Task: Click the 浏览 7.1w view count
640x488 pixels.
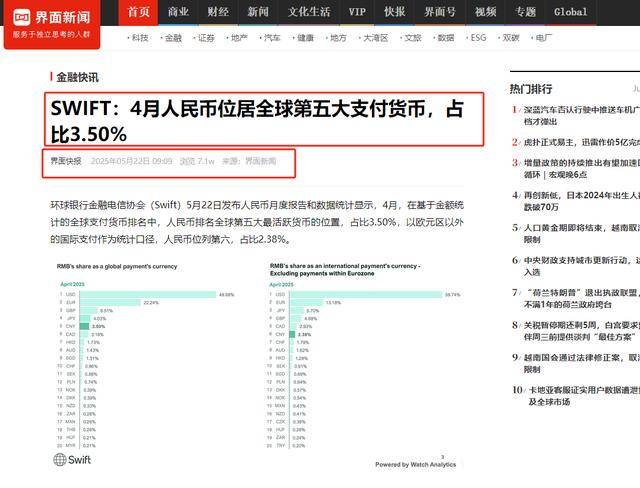Action: click(x=197, y=161)
